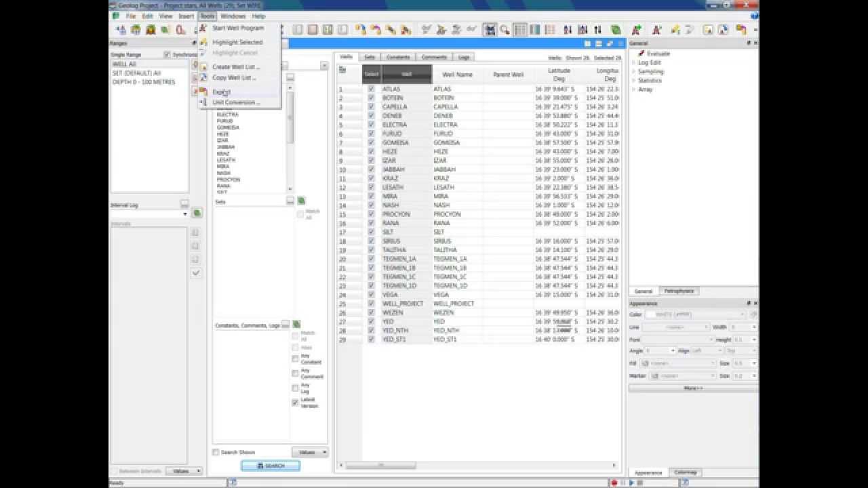The width and height of the screenshot is (868, 488).
Task: Expand the Sampling tree item
Action: [634, 71]
